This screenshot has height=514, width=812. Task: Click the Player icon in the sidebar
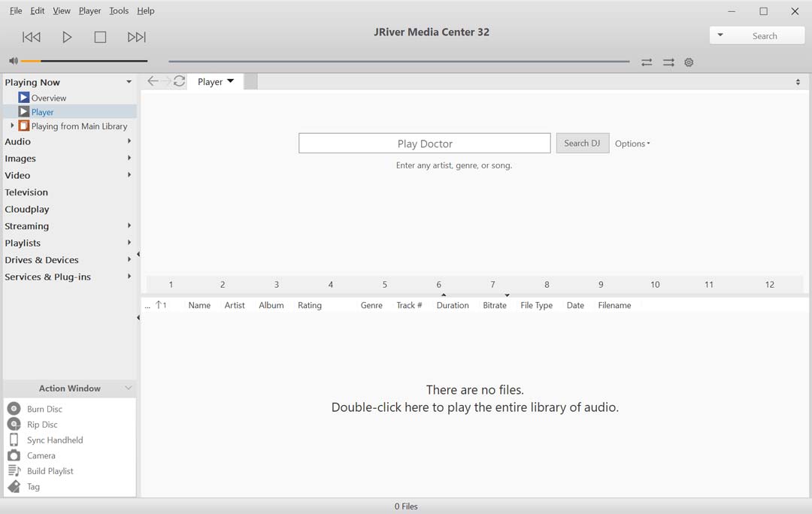[24, 111]
